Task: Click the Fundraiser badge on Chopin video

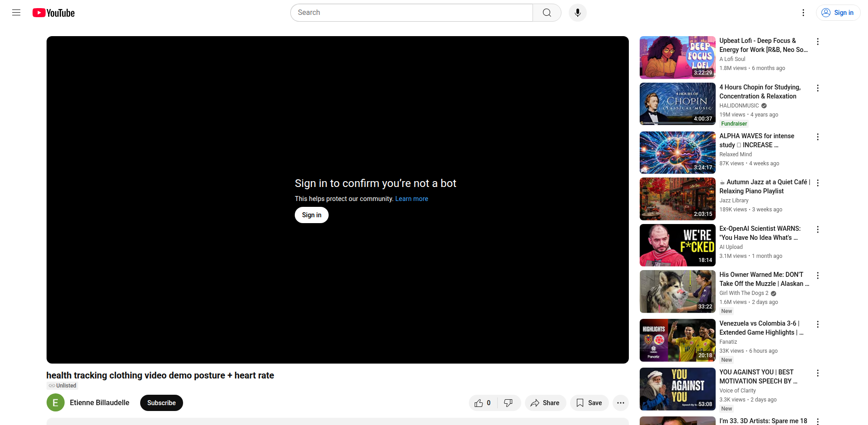Action: [734, 124]
